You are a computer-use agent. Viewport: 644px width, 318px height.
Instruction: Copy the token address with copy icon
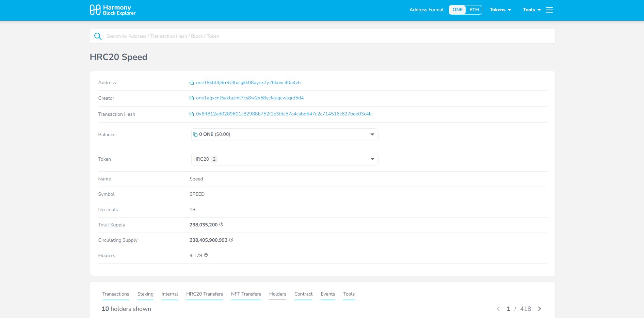click(192, 83)
